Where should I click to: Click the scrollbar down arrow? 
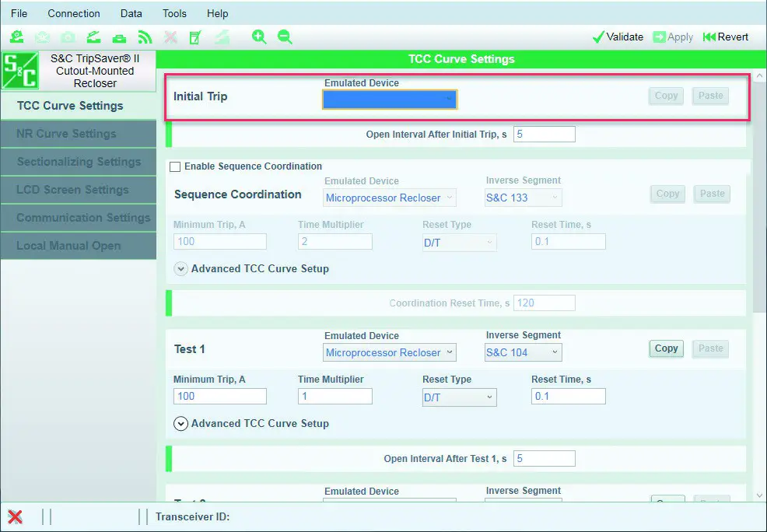(759, 495)
